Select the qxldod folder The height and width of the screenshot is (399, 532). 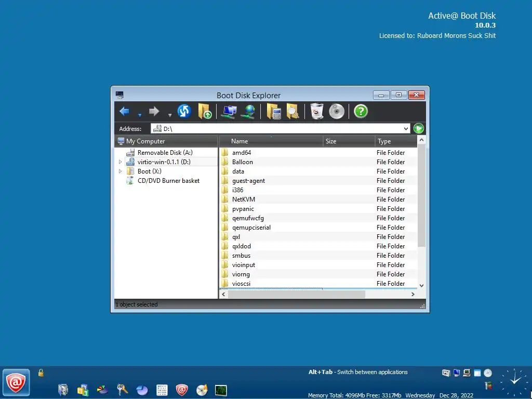coord(241,246)
